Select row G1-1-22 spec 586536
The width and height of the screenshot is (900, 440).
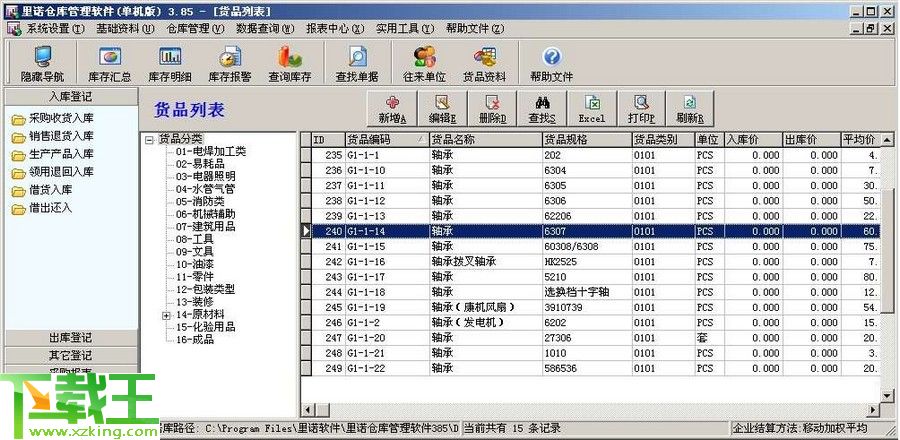pos(595,368)
